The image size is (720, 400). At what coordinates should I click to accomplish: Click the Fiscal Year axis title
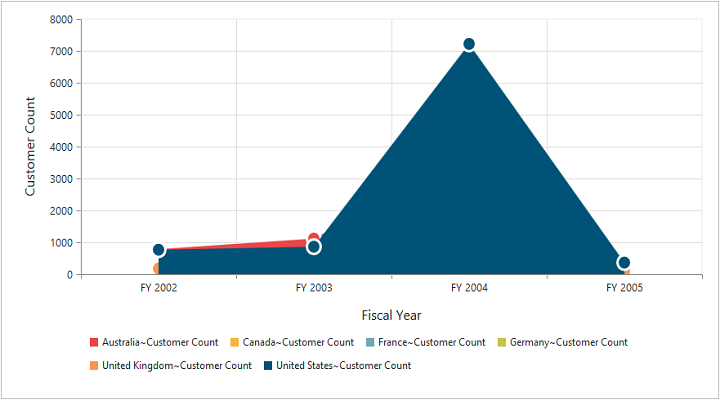(391, 315)
